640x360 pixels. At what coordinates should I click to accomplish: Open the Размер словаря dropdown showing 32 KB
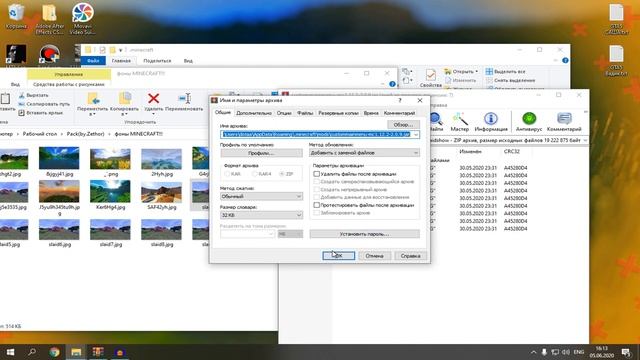pyautogui.click(x=261, y=215)
